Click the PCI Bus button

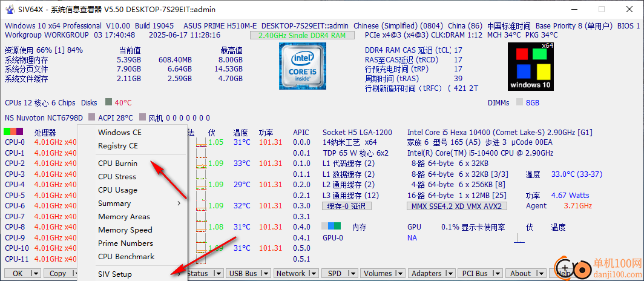tap(475, 274)
